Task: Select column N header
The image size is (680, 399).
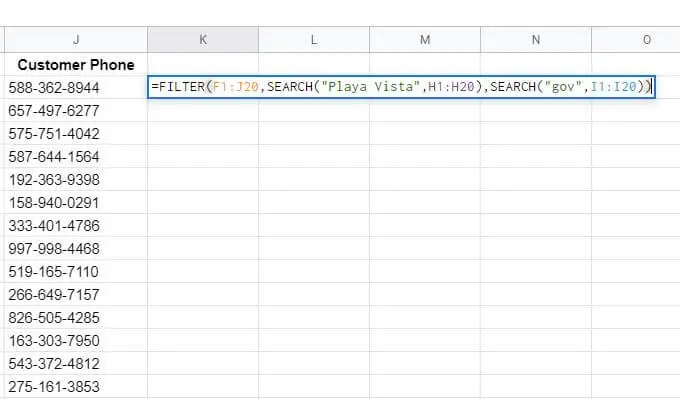Action: point(536,40)
